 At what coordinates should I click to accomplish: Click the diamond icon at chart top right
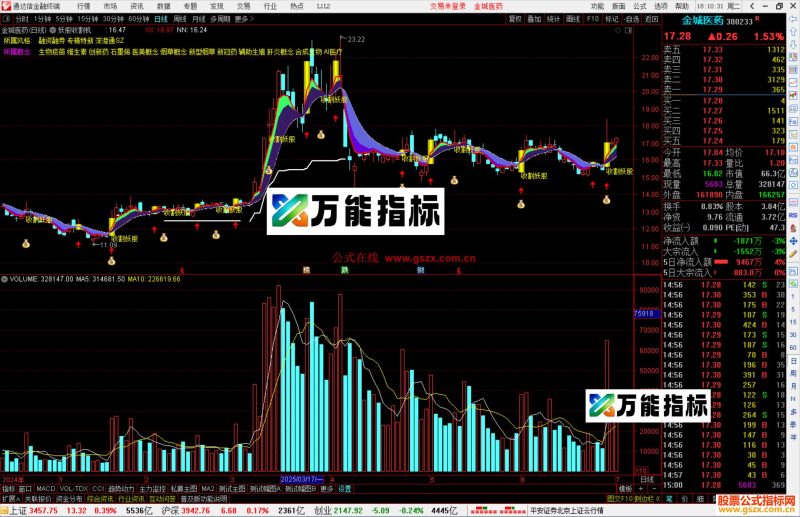point(618,30)
